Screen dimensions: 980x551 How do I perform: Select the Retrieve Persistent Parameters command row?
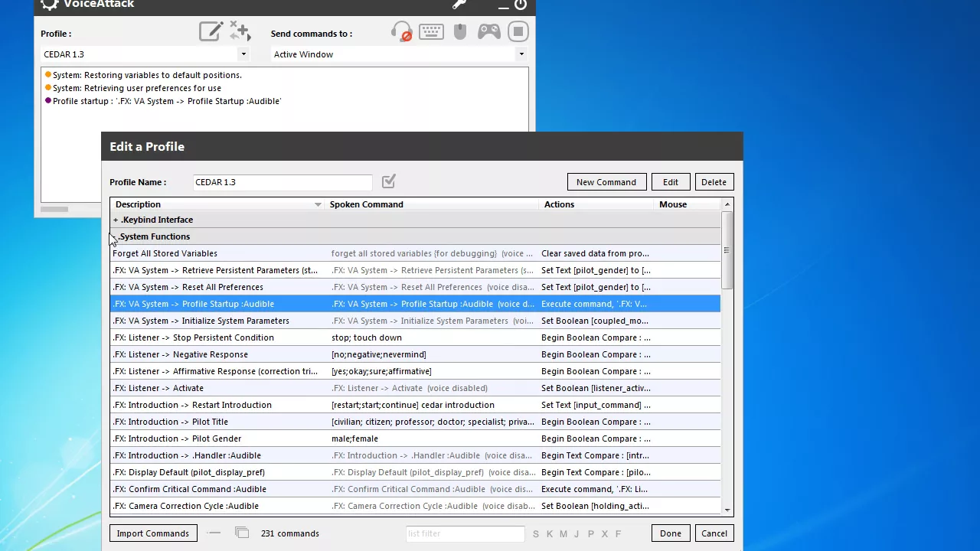tap(416, 270)
